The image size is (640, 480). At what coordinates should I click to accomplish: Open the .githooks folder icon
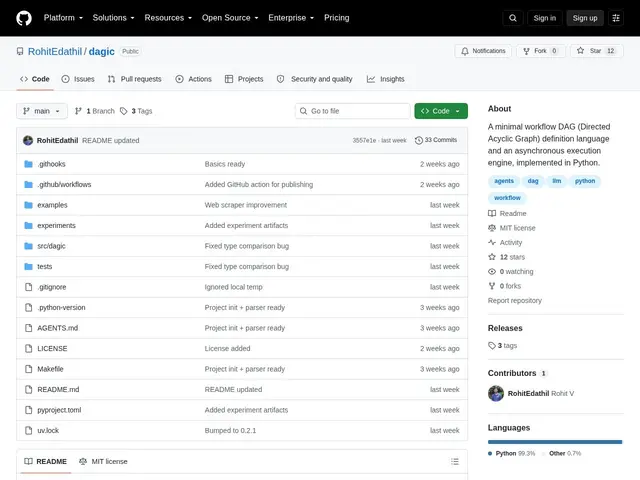click(x=28, y=164)
